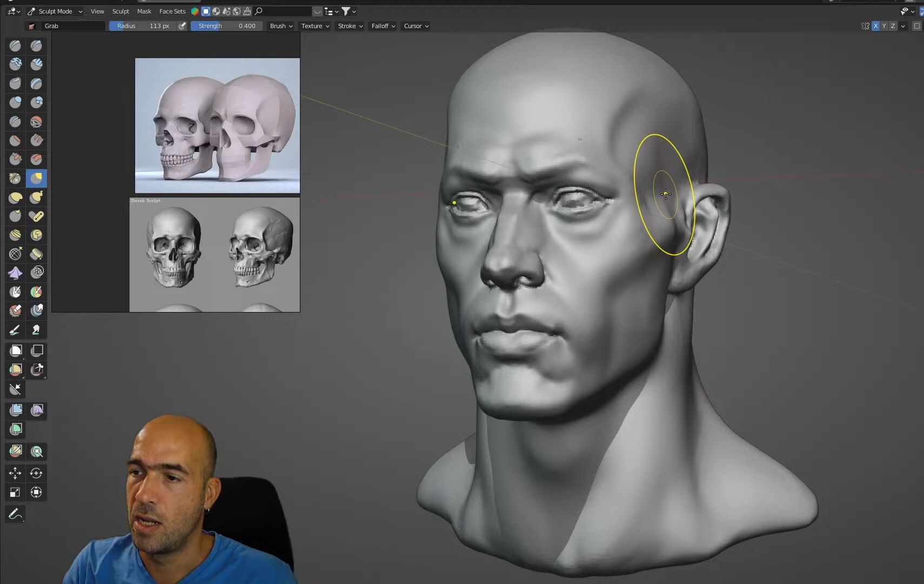Select the Snake Hook brush
This screenshot has height=584, width=924.
[x=36, y=197]
